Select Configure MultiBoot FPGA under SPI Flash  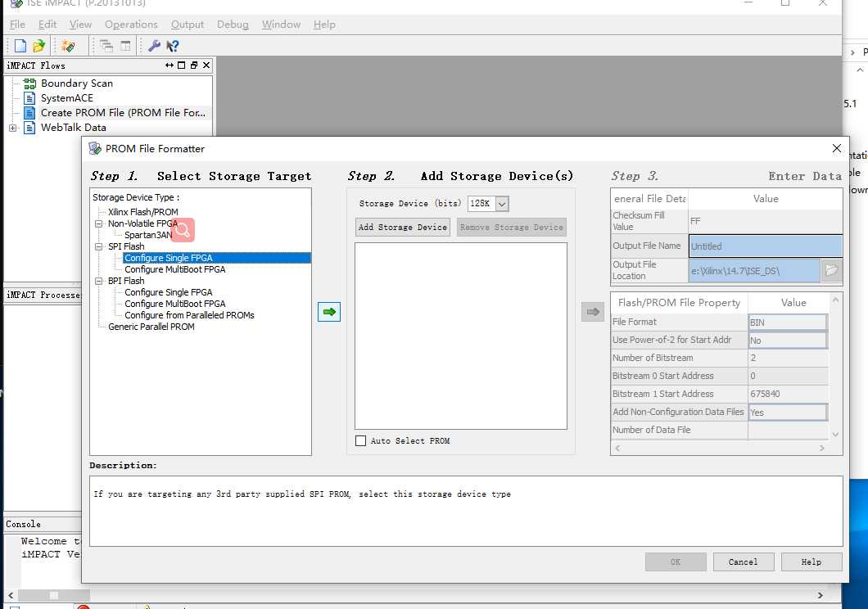tap(175, 269)
